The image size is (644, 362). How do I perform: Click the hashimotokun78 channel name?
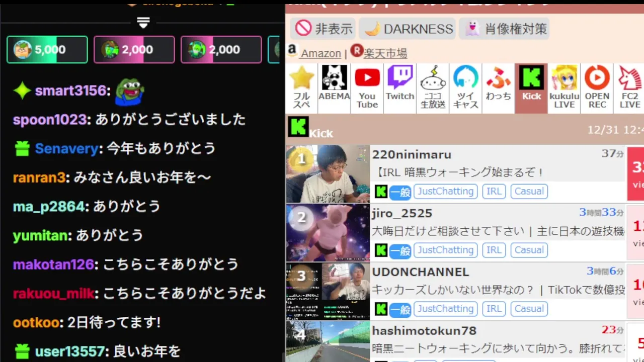424,331
